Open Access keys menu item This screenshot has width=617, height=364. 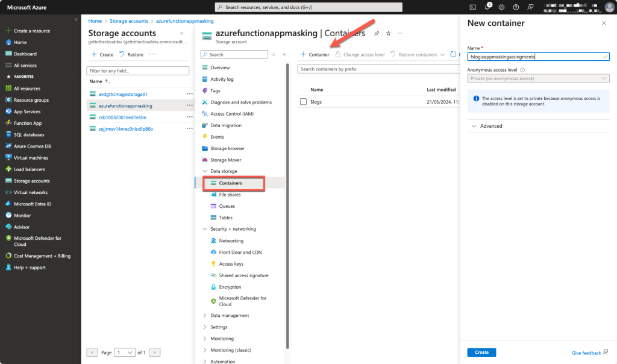click(231, 263)
